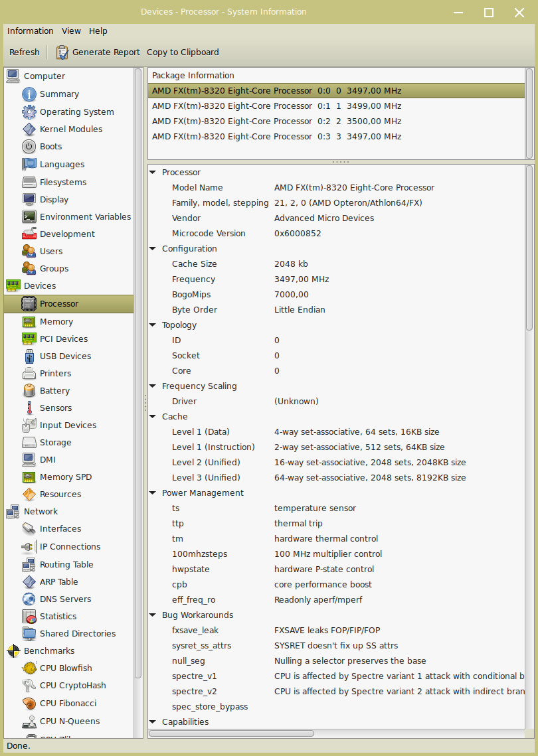Open the Printers icon
This screenshot has width=538, height=756.
(29, 374)
